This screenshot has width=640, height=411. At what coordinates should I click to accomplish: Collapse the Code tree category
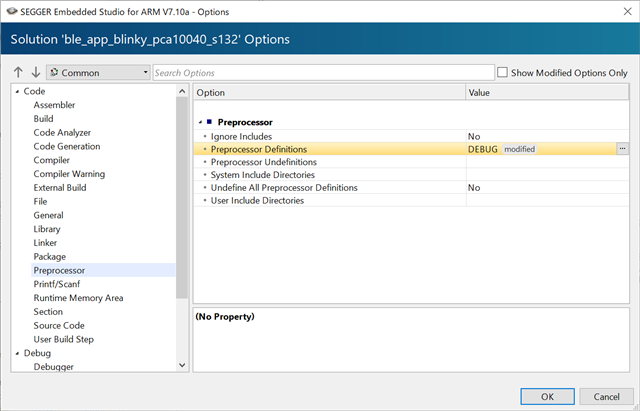(x=17, y=91)
